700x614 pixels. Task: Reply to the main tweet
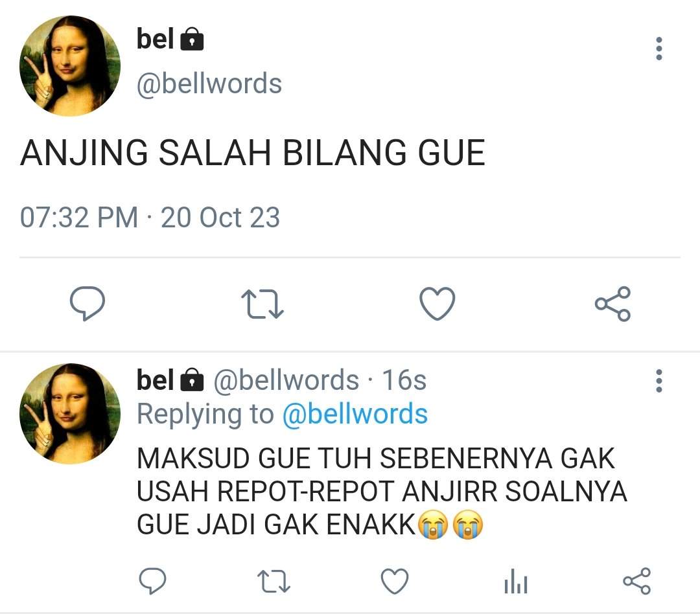pyautogui.click(x=87, y=303)
